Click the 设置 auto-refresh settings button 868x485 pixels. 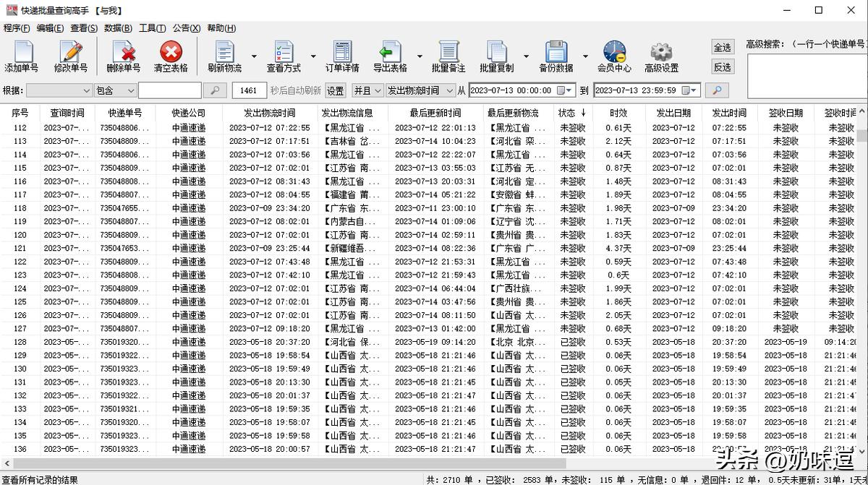[336, 90]
